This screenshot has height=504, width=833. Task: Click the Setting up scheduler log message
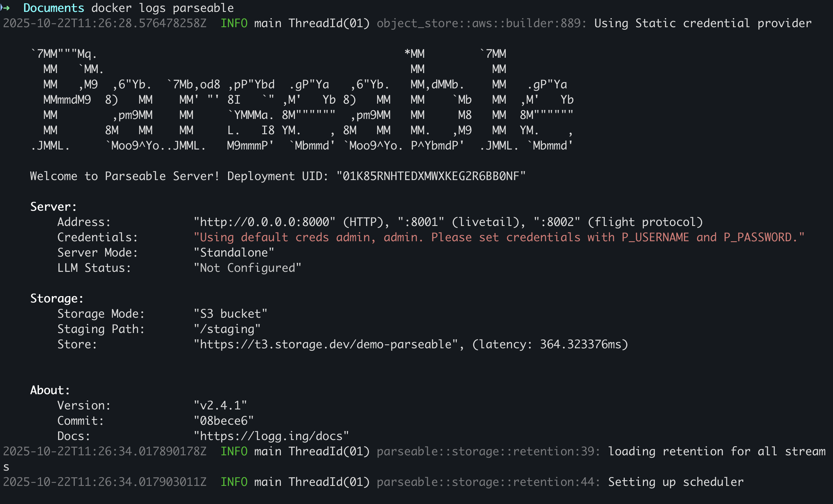[675, 482]
